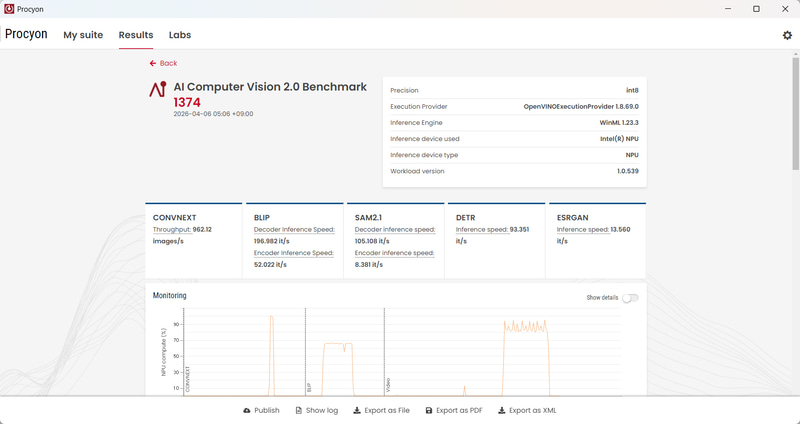Viewport: 800px width, 424px height.
Task: Click the WinML 1.23.3 value
Action: coord(619,123)
